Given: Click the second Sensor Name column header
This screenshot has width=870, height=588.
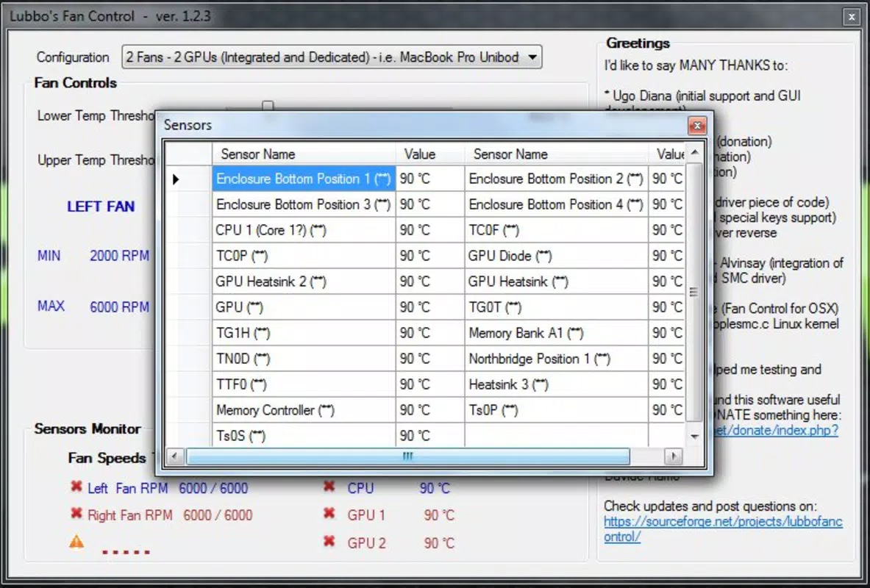Looking at the screenshot, I should click(556, 154).
